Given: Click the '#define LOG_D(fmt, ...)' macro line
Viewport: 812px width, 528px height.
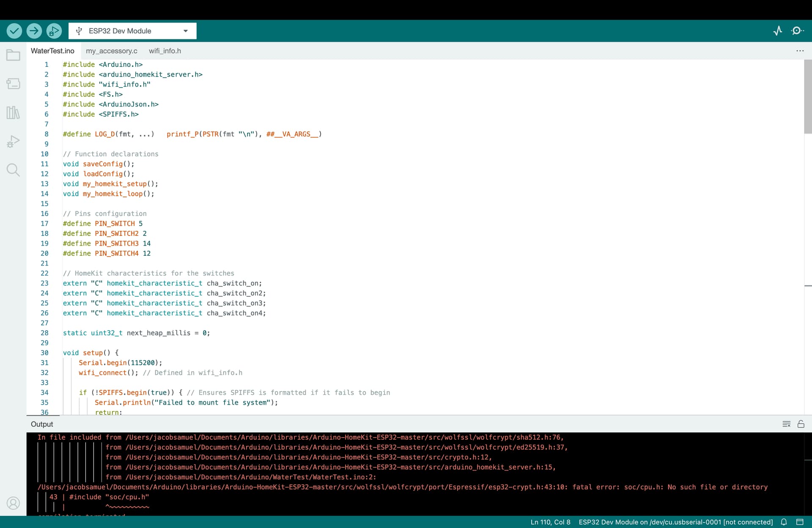Looking at the screenshot, I should pyautogui.click(x=192, y=134).
